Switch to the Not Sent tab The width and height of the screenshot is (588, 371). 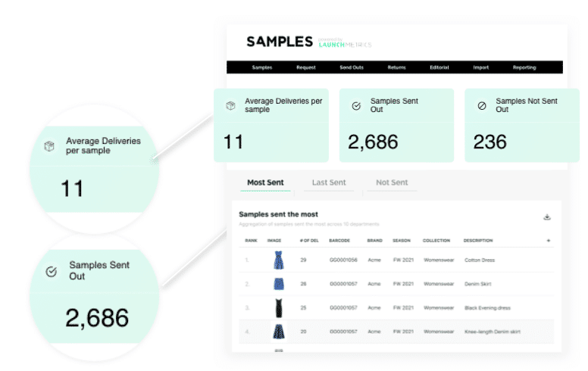pyautogui.click(x=392, y=182)
